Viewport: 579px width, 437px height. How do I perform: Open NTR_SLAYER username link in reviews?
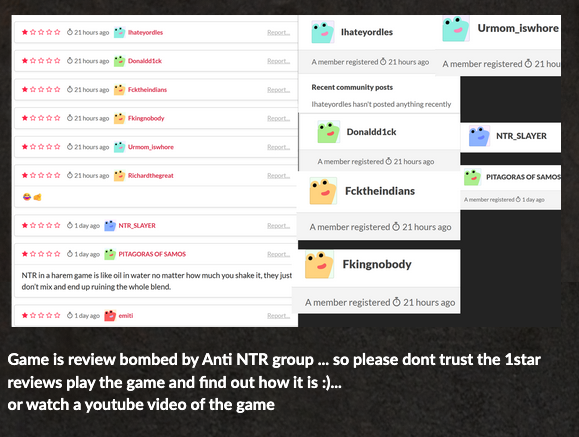137,225
